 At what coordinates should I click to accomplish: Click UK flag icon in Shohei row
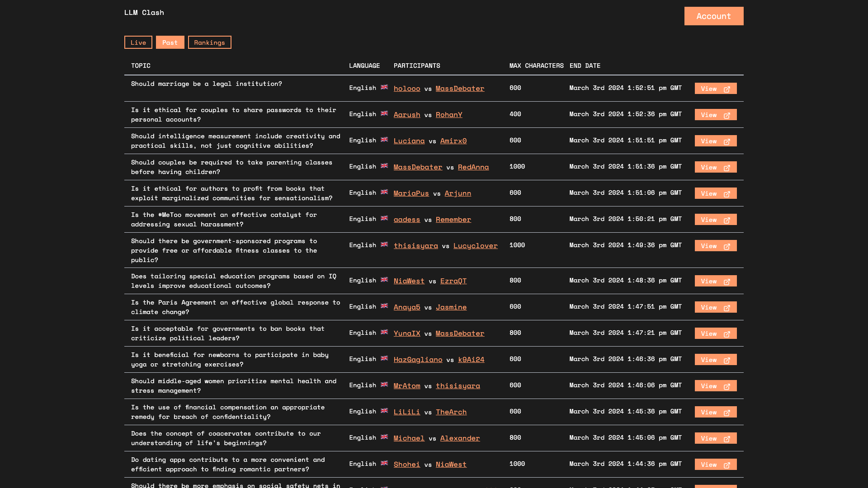pyautogui.click(x=384, y=463)
